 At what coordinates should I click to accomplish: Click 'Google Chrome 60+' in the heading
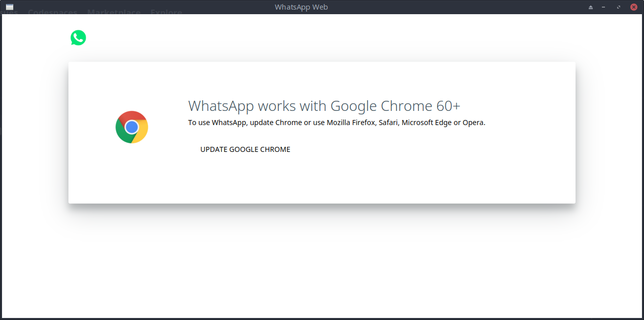(395, 106)
